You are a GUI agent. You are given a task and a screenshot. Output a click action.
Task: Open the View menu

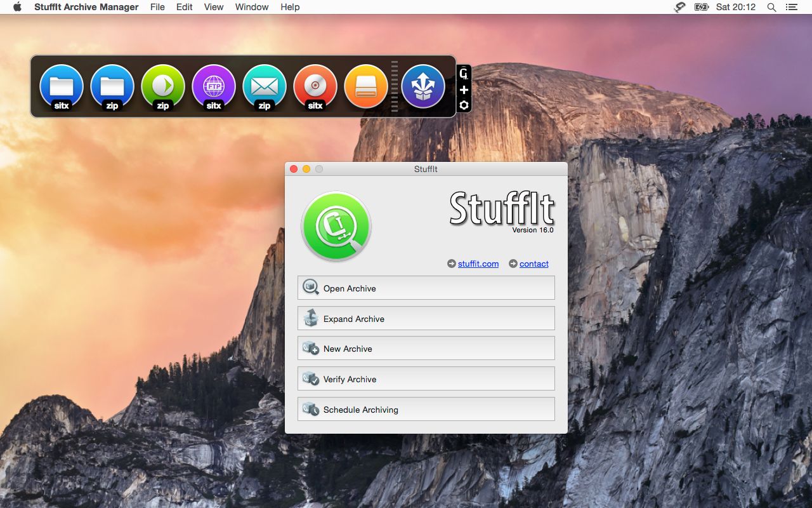tap(214, 7)
